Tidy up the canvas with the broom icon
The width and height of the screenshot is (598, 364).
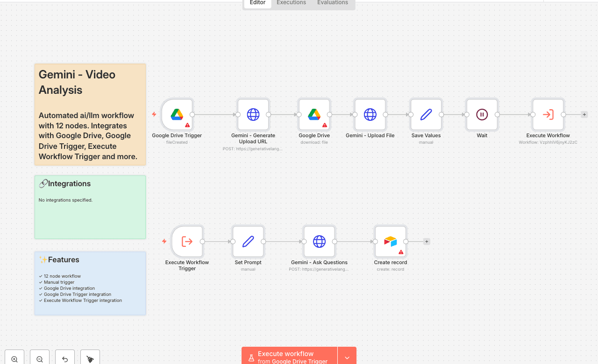tap(90, 359)
